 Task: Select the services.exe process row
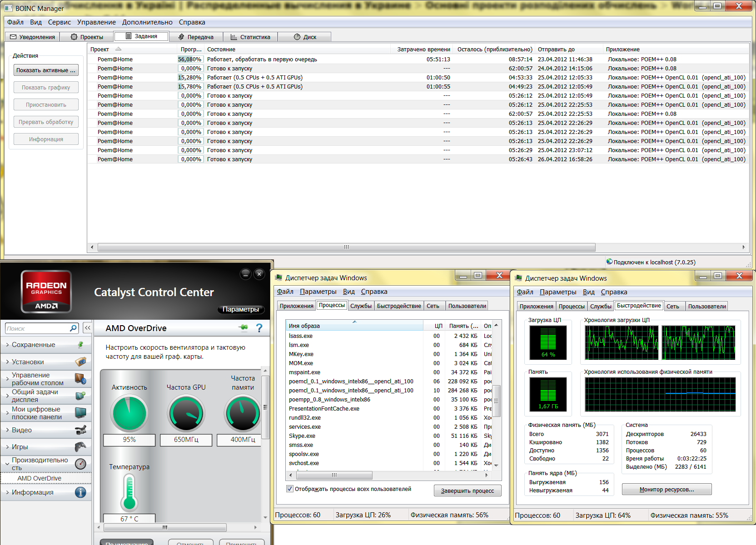click(x=388, y=427)
